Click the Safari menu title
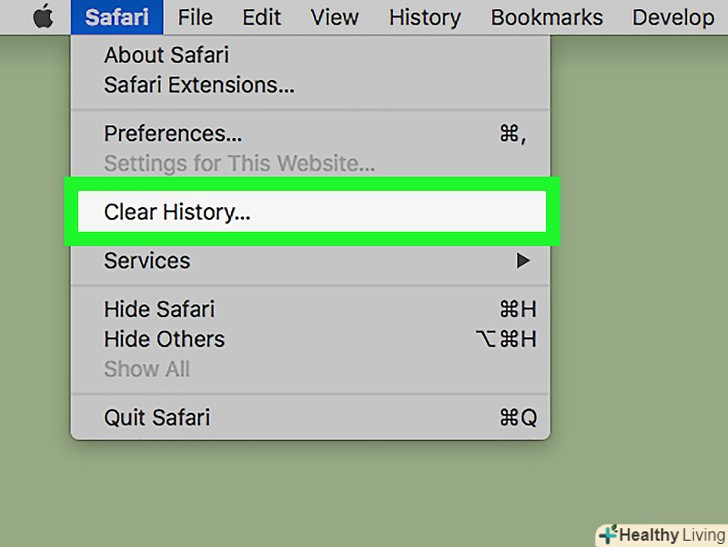 click(116, 17)
